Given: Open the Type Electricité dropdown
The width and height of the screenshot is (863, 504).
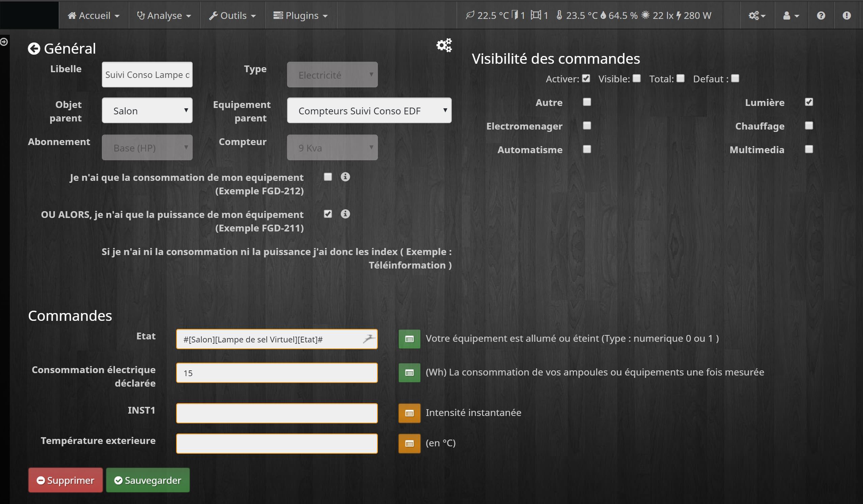Looking at the screenshot, I should click(332, 75).
